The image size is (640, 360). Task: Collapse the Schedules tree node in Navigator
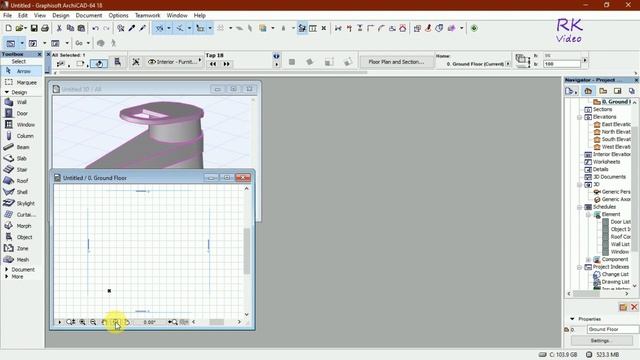coord(579,207)
